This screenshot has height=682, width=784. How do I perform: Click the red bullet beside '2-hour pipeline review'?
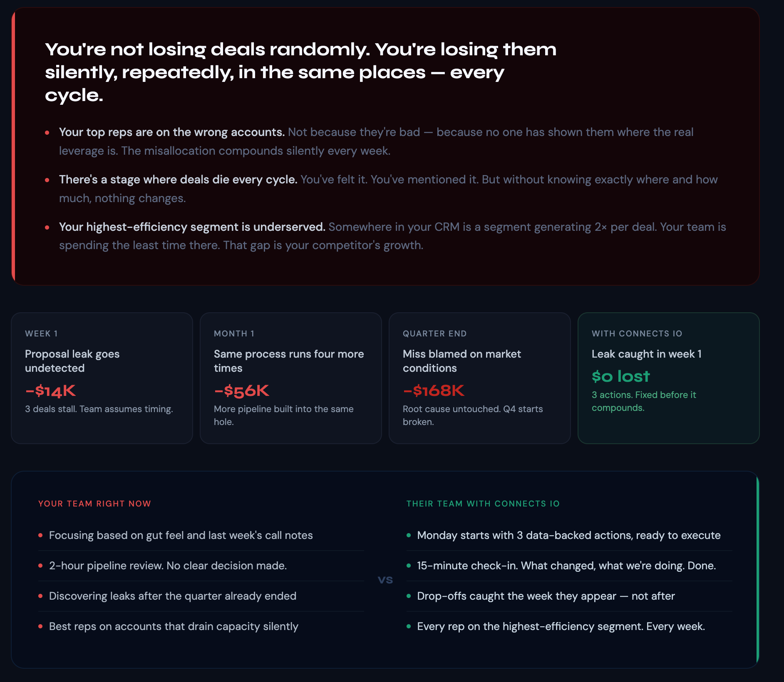tap(40, 566)
